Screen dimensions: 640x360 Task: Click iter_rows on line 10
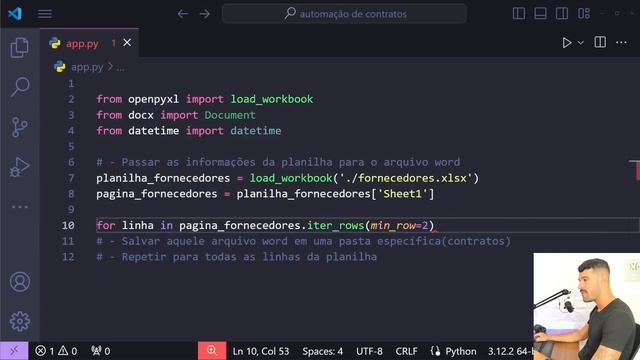pos(335,225)
